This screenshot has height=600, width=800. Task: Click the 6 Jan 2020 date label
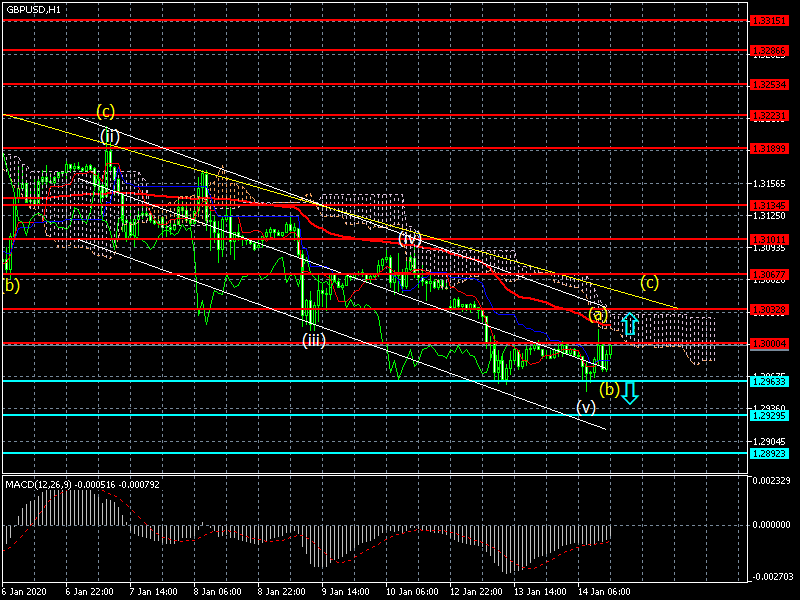click(x=24, y=592)
